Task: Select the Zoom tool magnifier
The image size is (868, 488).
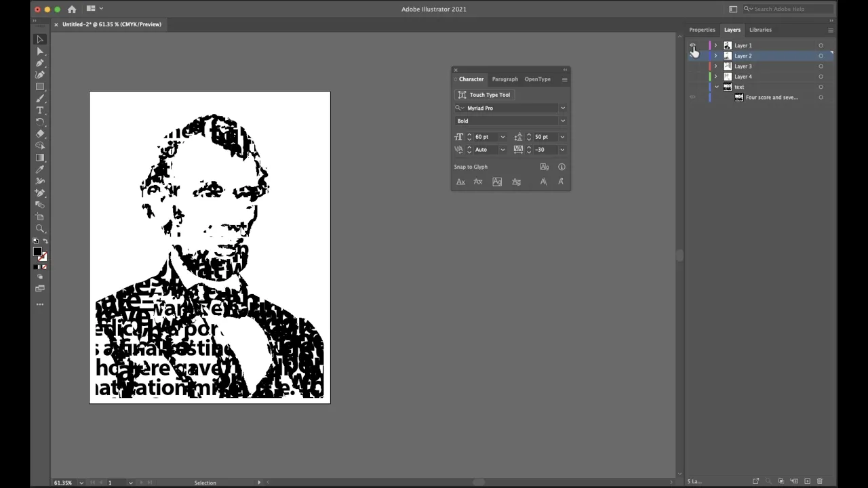Action: [x=40, y=228]
